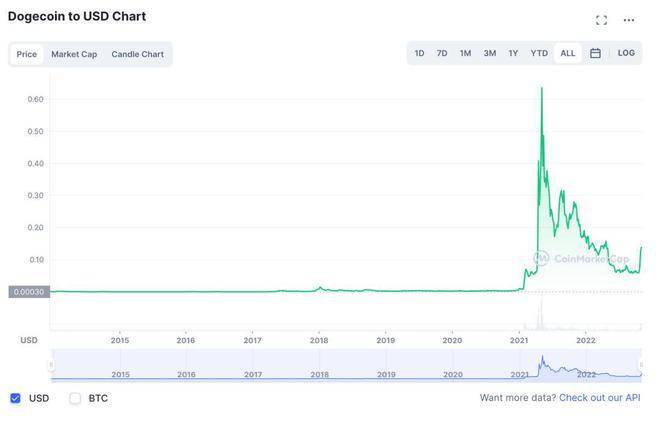The image size is (660, 429).
Task: Open the three-dot more options menu
Action: point(629,20)
